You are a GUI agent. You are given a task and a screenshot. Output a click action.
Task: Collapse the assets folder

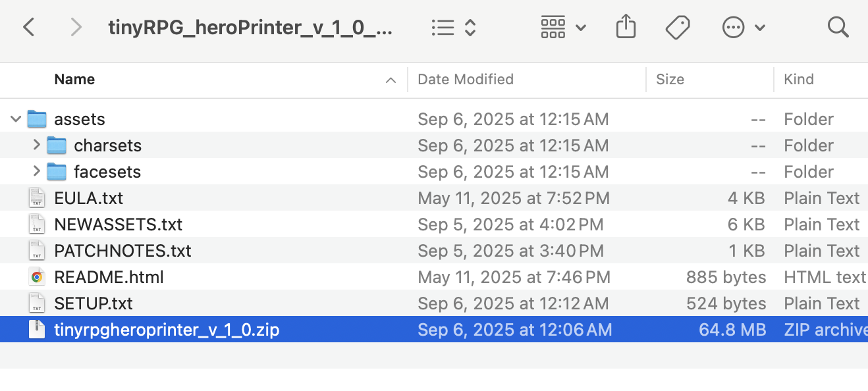pyautogui.click(x=16, y=119)
